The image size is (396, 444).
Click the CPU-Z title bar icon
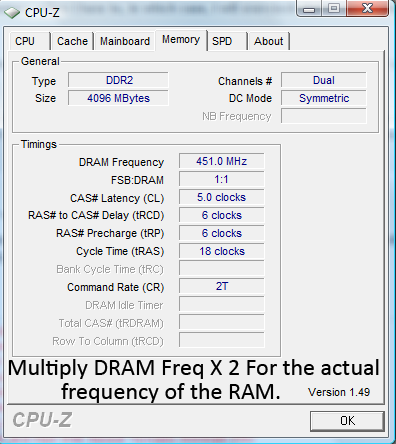pos(12,13)
